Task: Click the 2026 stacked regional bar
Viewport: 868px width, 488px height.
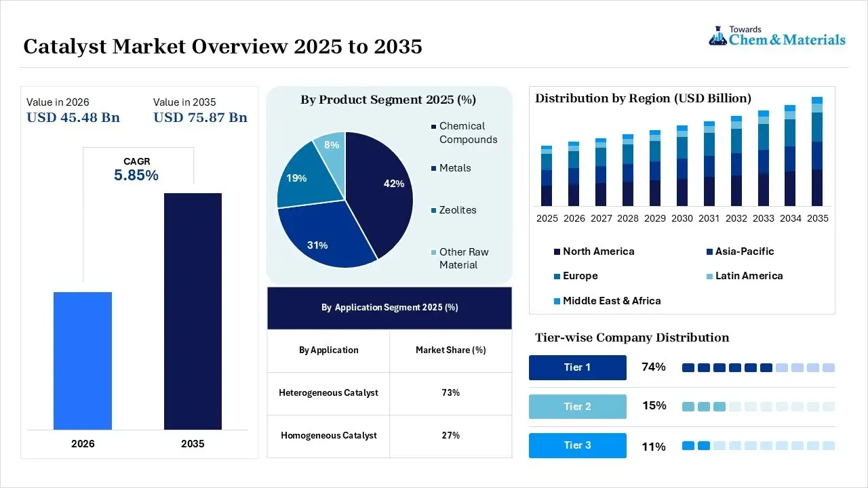Action: coord(574,174)
